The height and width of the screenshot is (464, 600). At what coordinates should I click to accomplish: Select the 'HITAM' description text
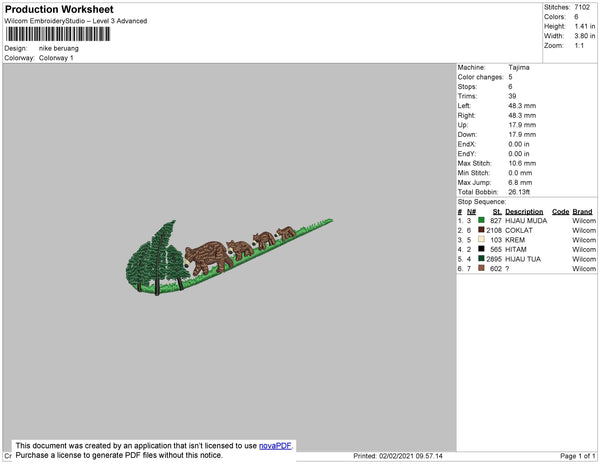[516, 249]
